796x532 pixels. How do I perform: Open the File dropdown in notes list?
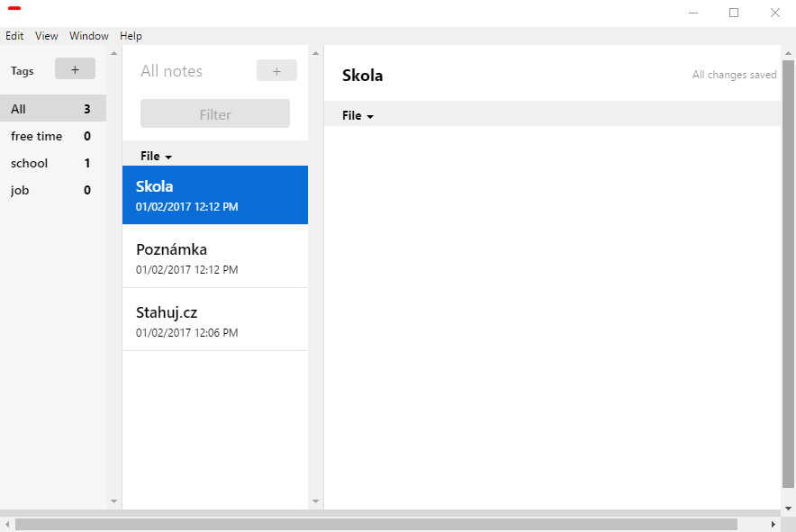pos(156,156)
